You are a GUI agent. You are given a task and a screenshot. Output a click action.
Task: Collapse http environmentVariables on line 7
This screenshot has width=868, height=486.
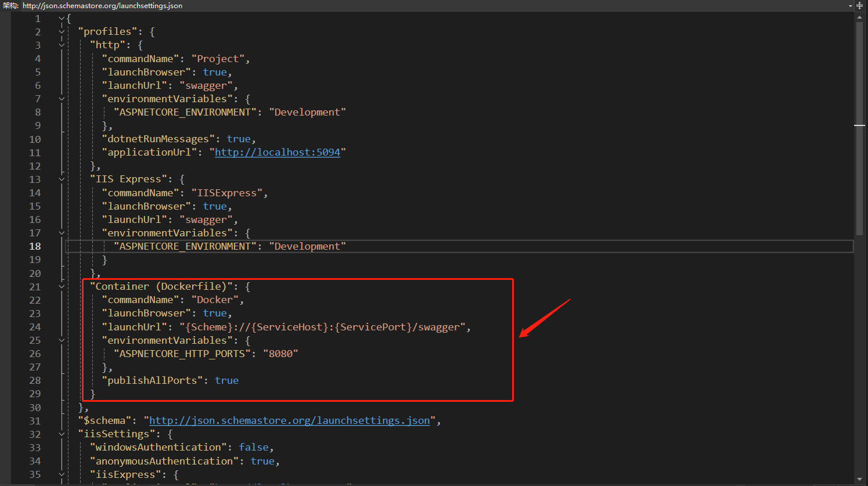click(x=62, y=99)
